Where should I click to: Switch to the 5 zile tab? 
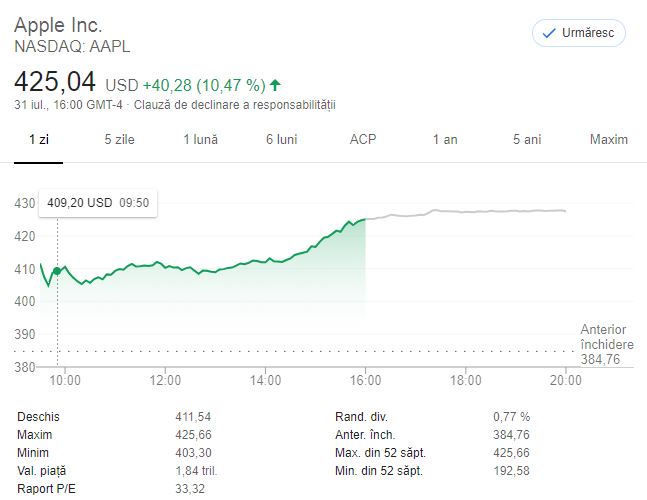pos(119,139)
